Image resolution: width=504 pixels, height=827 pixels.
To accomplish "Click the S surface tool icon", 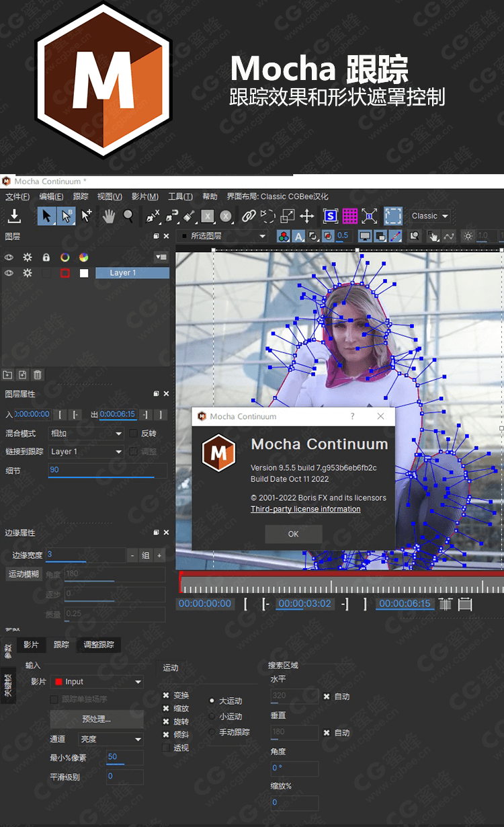I will pos(330,216).
